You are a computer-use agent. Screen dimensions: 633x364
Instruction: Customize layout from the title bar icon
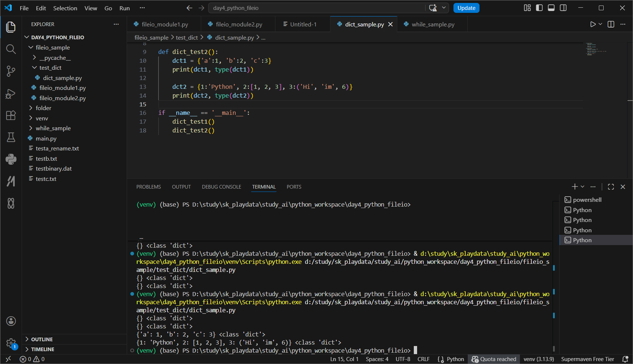tap(527, 8)
